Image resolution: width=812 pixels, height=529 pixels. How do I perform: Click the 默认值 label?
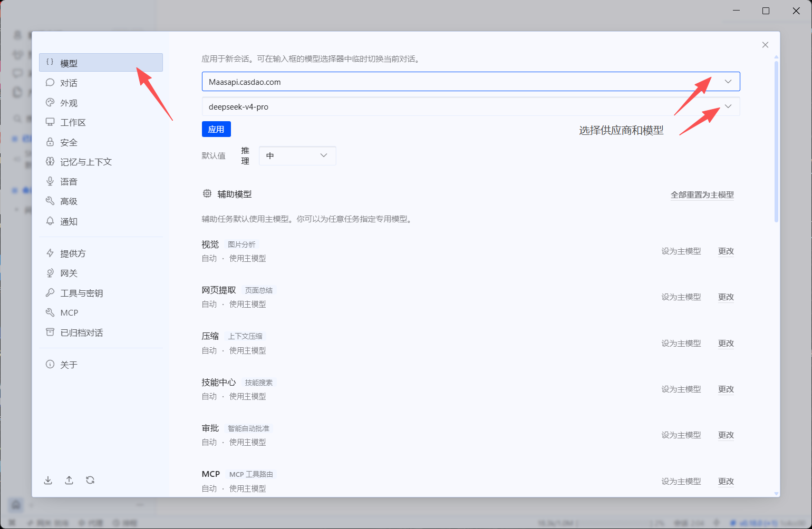click(214, 156)
